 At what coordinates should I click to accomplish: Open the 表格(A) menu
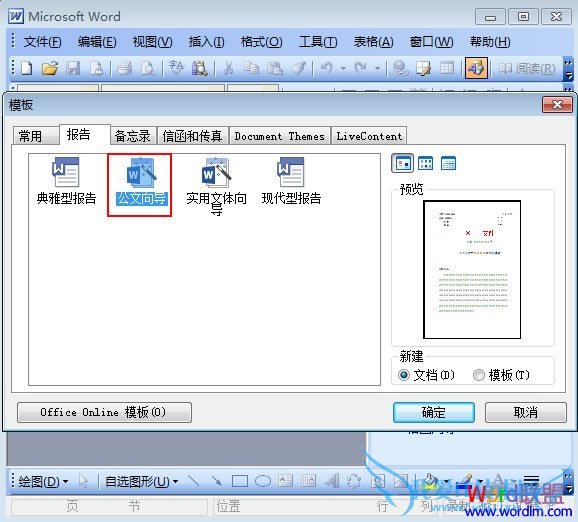point(373,42)
